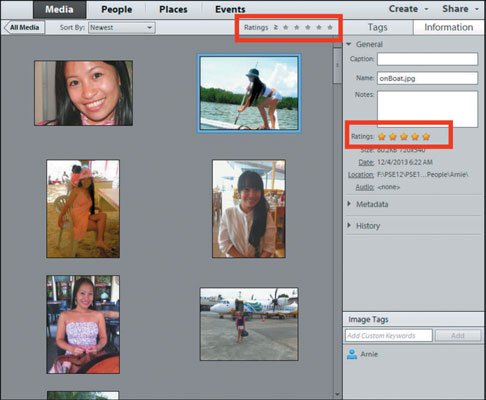Open the Places tab
486x400 pixels.
(173, 9)
